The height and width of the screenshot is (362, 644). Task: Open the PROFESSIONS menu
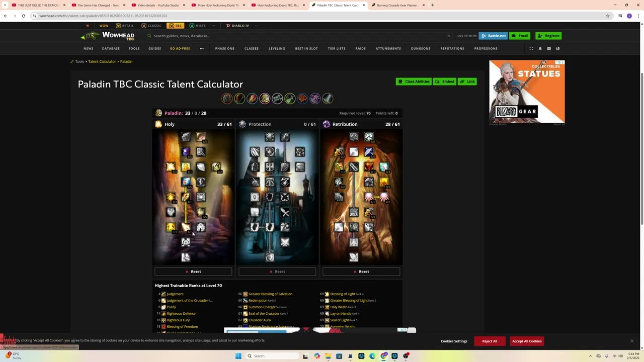point(486,49)
